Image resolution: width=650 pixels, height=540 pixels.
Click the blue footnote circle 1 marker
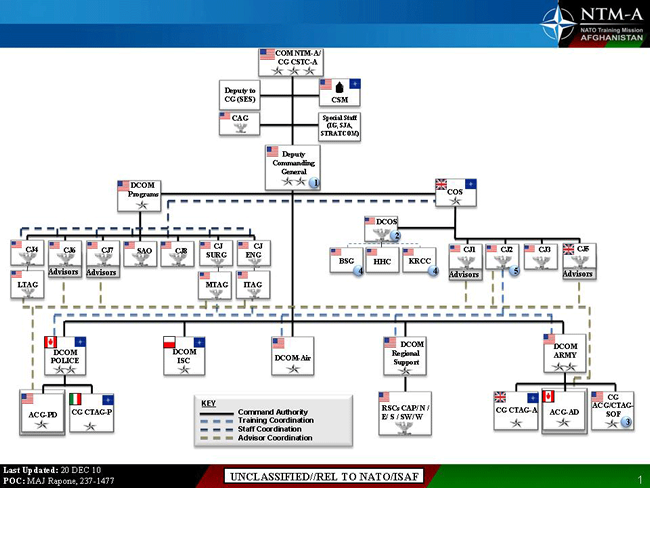click(313, 183)
